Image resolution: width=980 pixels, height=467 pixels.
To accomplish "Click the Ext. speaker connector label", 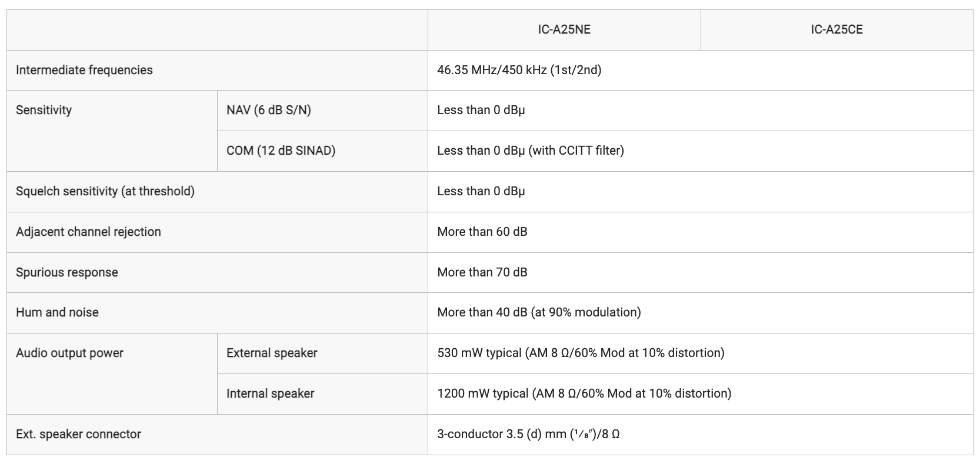I will pos(78,434).
